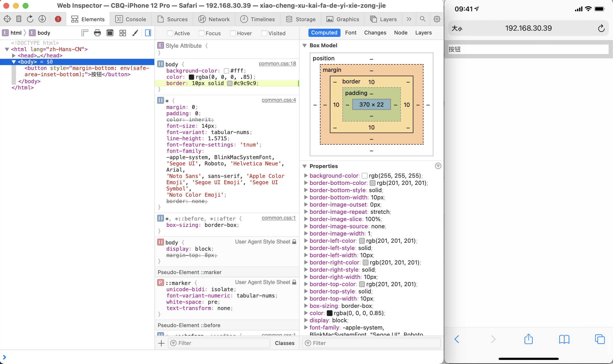
Task: Toggle rulers icon in DOM toolbar
Action: pyautogui.click(x=85, y=33)
